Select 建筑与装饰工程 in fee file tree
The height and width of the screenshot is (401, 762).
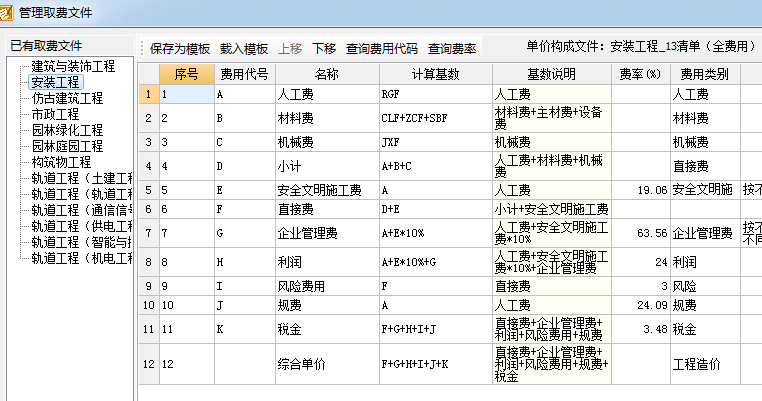[x=73, y=66]
